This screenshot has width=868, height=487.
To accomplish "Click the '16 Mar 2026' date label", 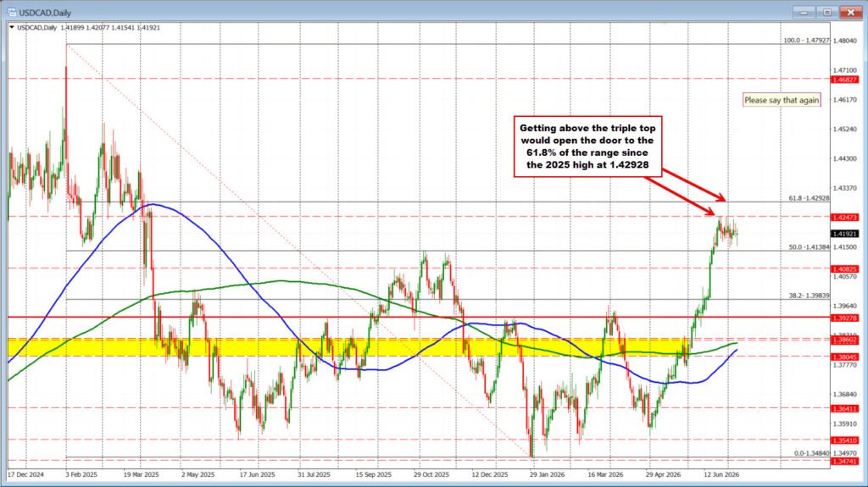I will pyautogui.click(x=605, y=475).
